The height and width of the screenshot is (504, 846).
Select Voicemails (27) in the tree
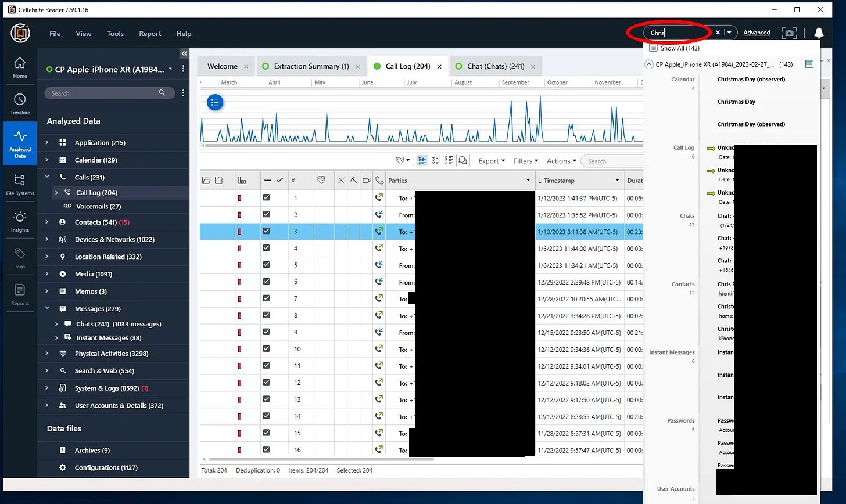pos(99,206)
